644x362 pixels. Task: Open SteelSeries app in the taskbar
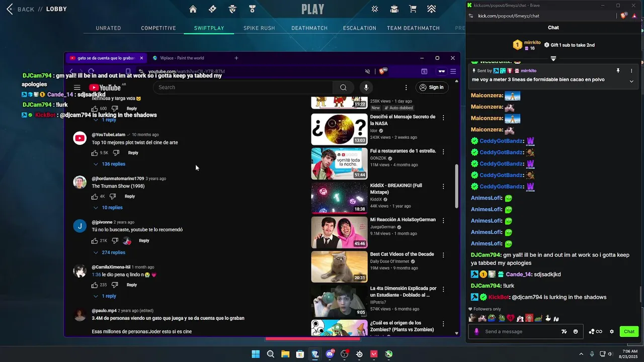[x=359, y=354]
